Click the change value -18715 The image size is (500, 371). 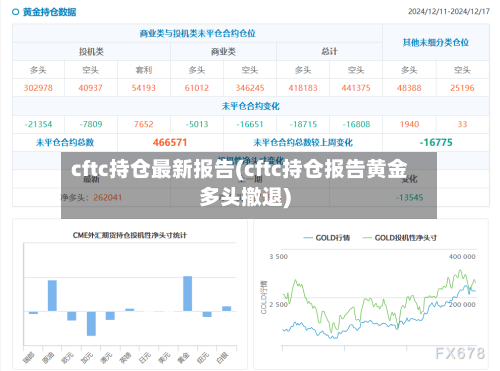click(x=303, y=124)
